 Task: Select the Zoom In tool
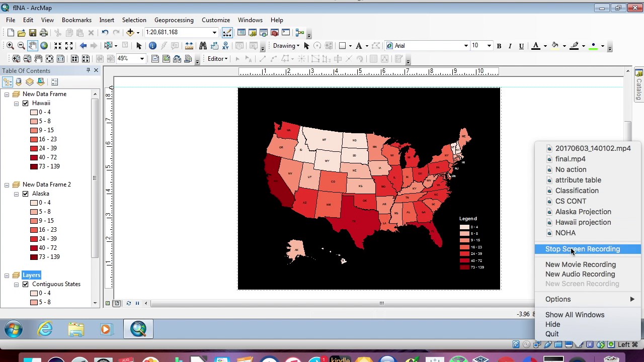tap(10, 46)
